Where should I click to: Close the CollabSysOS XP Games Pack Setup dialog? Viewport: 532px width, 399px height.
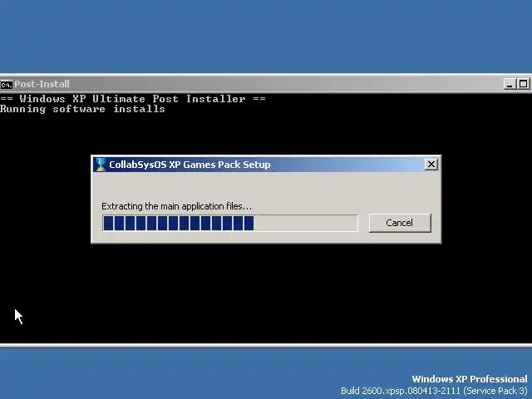(x=431, y=165)
